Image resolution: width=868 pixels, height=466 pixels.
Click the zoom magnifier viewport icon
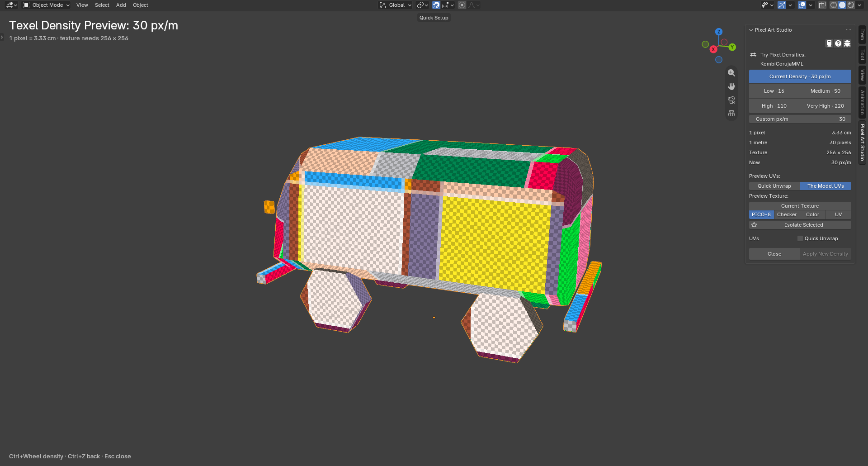[731, 73]
